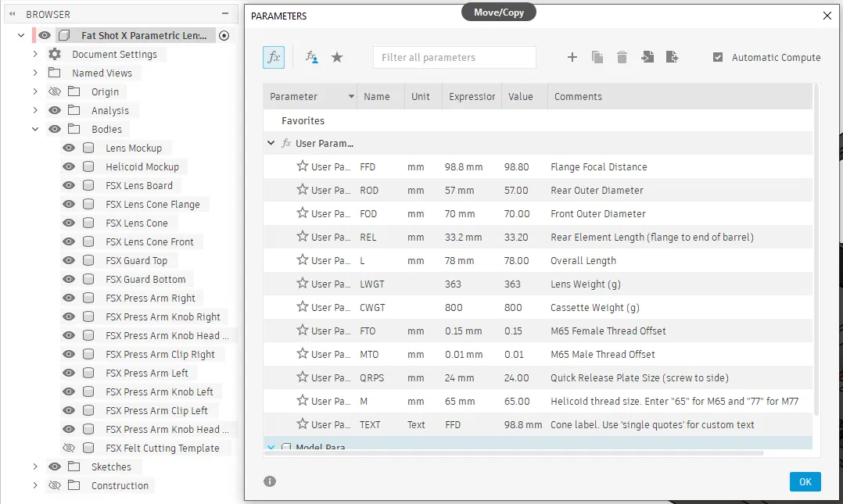Show the Construction folder
This screenshot has width=843, height=504.
(x=55, y=485)
